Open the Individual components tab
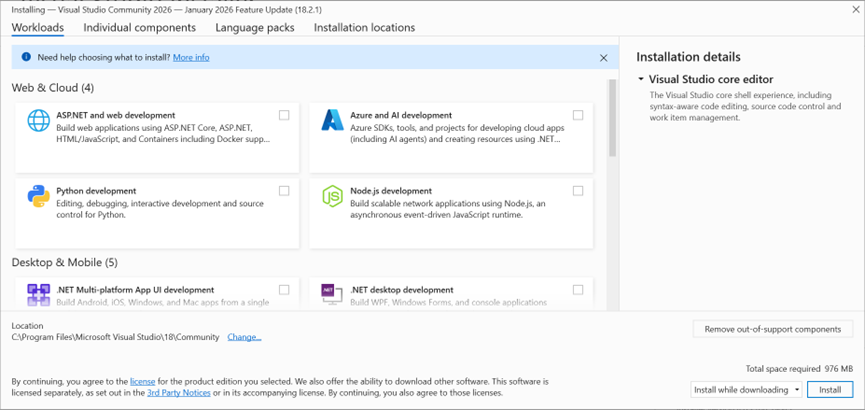 point(140,28)
